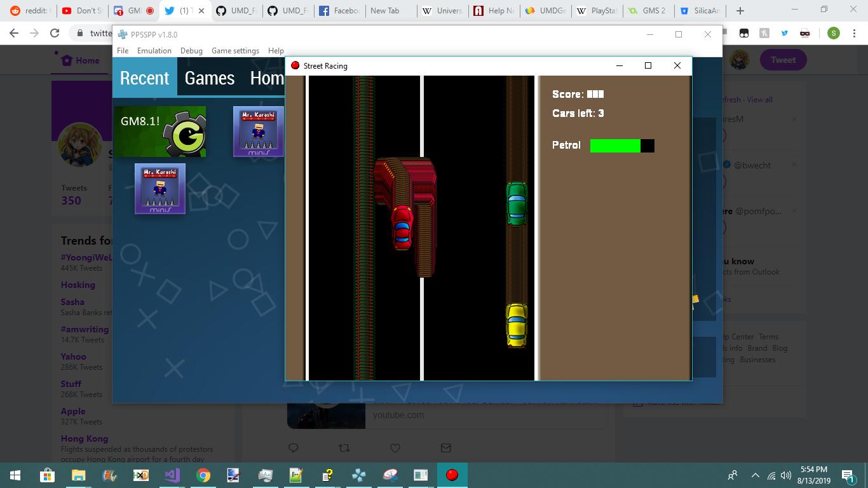Image resolution: width=868 pixels, height=488 pixels.
Task: Click the yellow car on the road
Action: (x=517, y=325)
